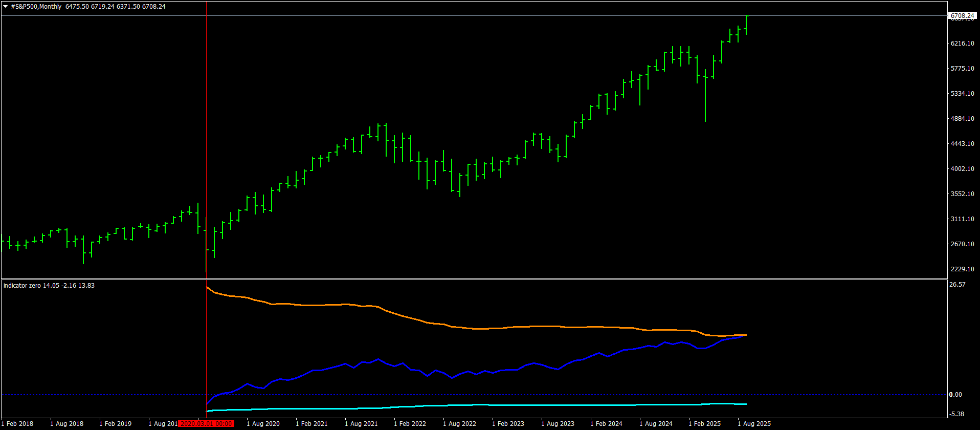Click the 1 Aug 2020 time axis label

pos(263,423)
